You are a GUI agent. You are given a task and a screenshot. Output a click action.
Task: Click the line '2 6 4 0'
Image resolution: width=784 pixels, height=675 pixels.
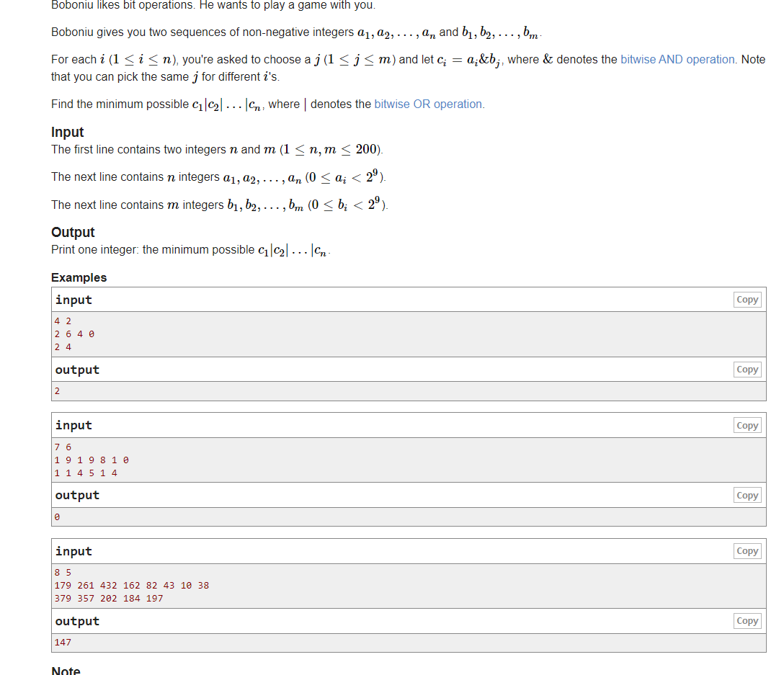(74, 334)
